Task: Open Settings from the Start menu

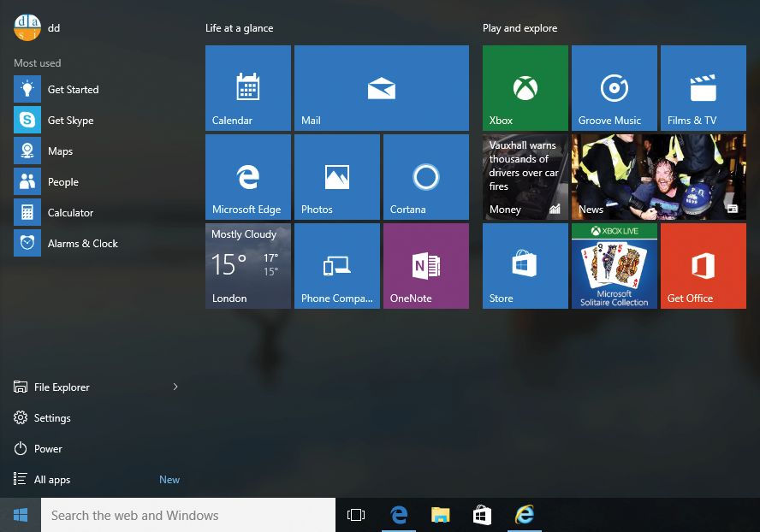Action: (46, 417)
